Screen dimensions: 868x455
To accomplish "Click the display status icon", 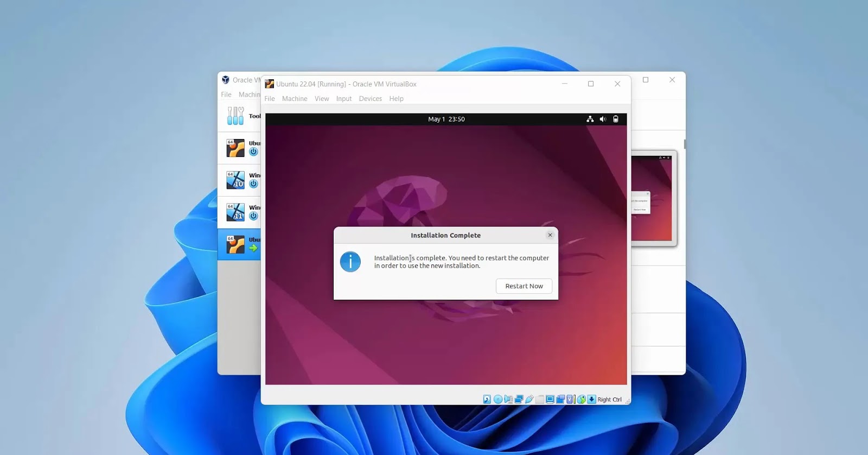I will point(550,400).
